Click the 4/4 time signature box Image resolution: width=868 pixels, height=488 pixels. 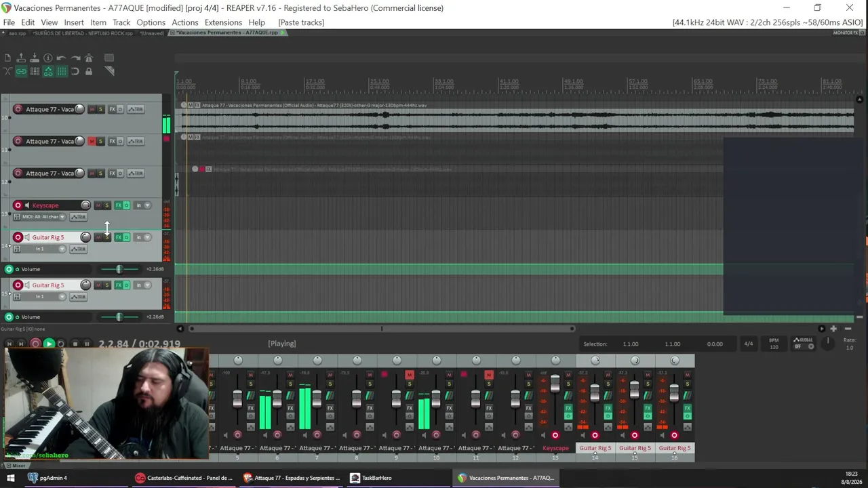(749, 344)
